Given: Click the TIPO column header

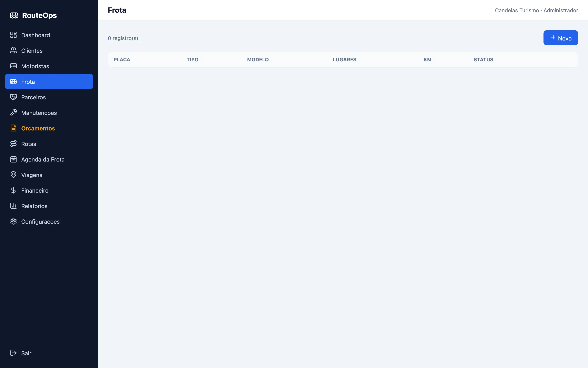Looking at the screenshot, I should [x=193, y=60].
